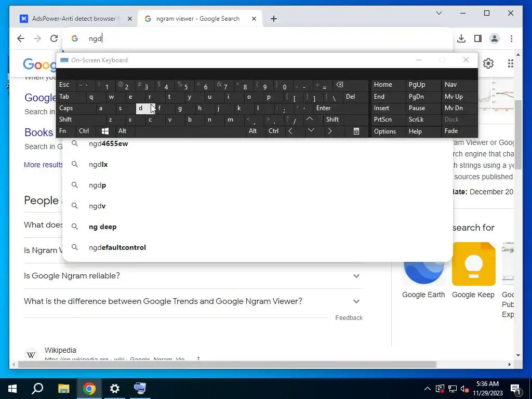532x399 pixels.
Task: Click Options key on On-Screen Keyboard
Action: pyautogui.click(x=388, y=131)
